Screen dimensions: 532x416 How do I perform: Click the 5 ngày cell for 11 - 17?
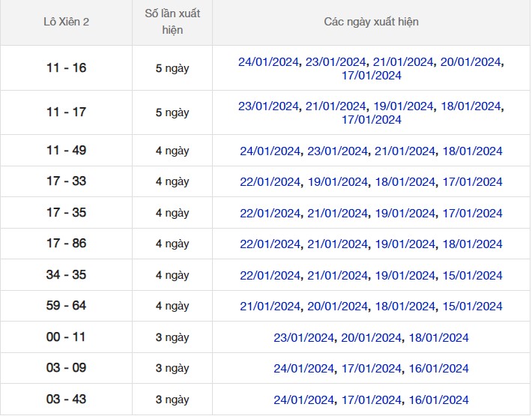(x=172, y=112)
